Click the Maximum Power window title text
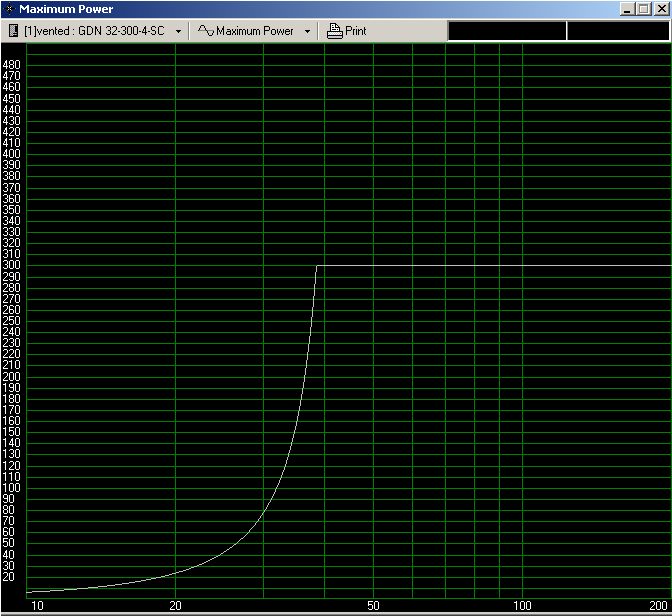This screenshot has height=616, width=672. [x=66, y=9]
